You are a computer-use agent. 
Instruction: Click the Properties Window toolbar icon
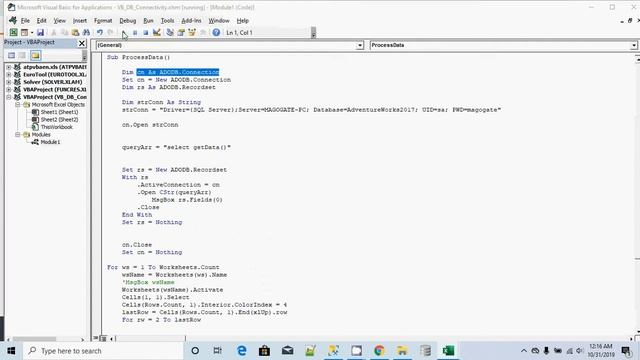181,32
